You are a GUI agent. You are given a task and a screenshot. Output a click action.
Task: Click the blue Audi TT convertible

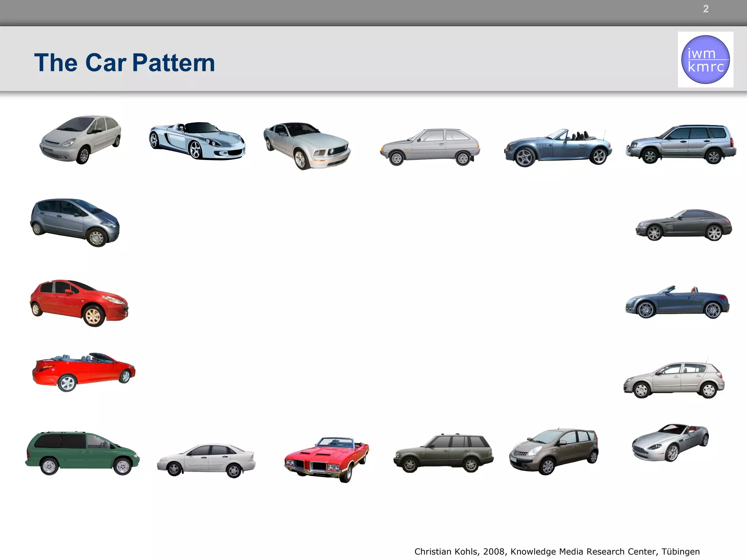[x=677, y=303]
